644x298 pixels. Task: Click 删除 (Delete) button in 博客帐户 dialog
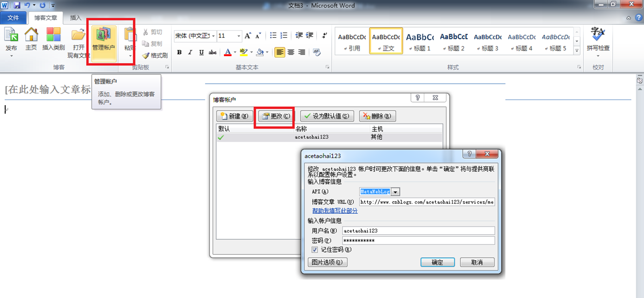tap(378, 116)
